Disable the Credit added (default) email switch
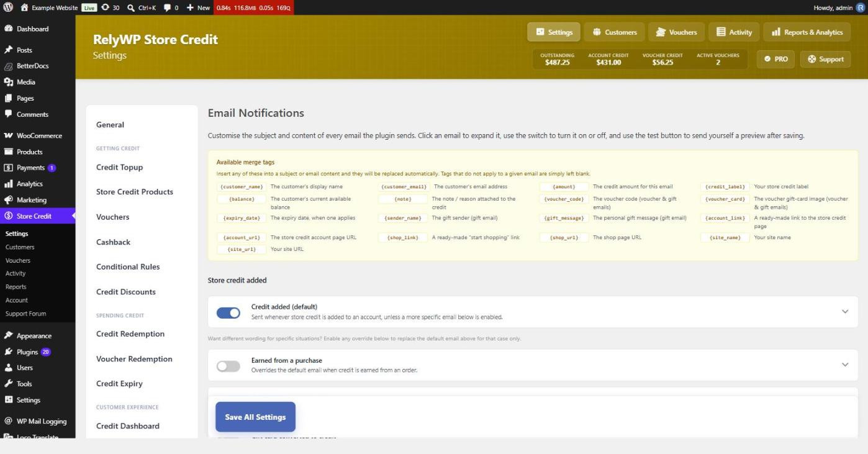 click(x=228, y=313)
